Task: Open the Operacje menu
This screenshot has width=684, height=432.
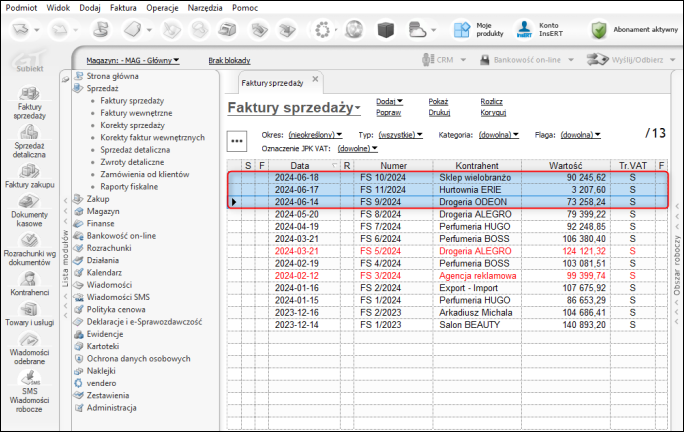Action: (162, 6)
